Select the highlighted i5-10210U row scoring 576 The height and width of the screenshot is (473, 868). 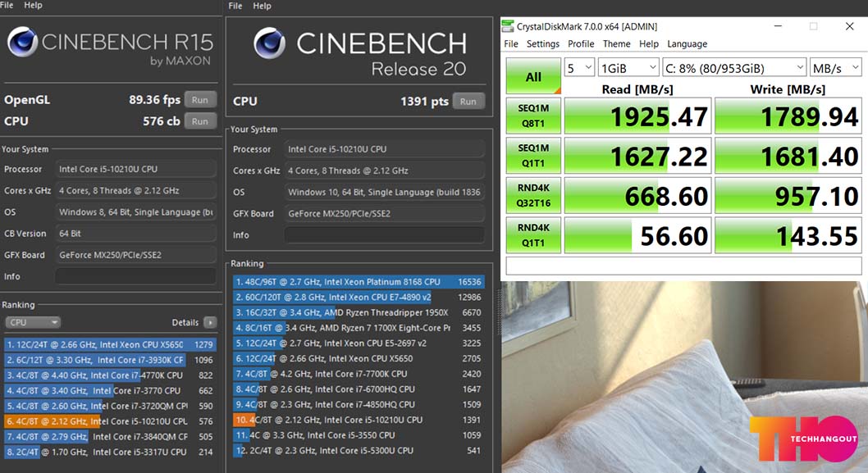click(110, 421)
